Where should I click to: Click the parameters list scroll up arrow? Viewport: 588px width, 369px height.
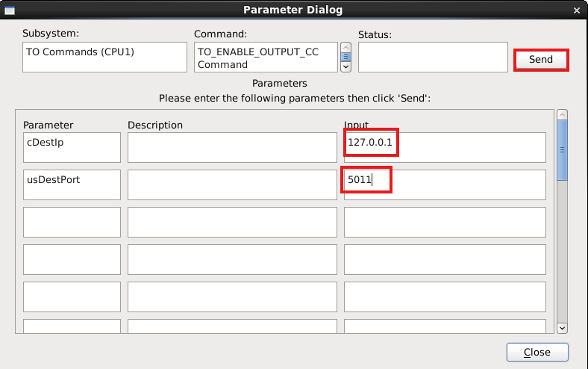click(x=562, y=114)
